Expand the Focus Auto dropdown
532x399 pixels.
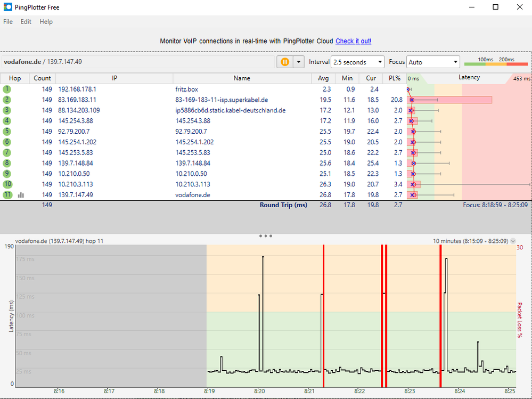tap(433, 62)
